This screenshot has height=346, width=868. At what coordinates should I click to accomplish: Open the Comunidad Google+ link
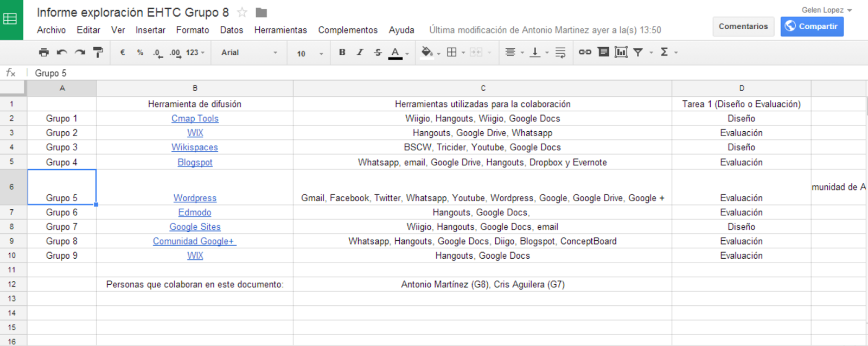(x=194, y=241)
